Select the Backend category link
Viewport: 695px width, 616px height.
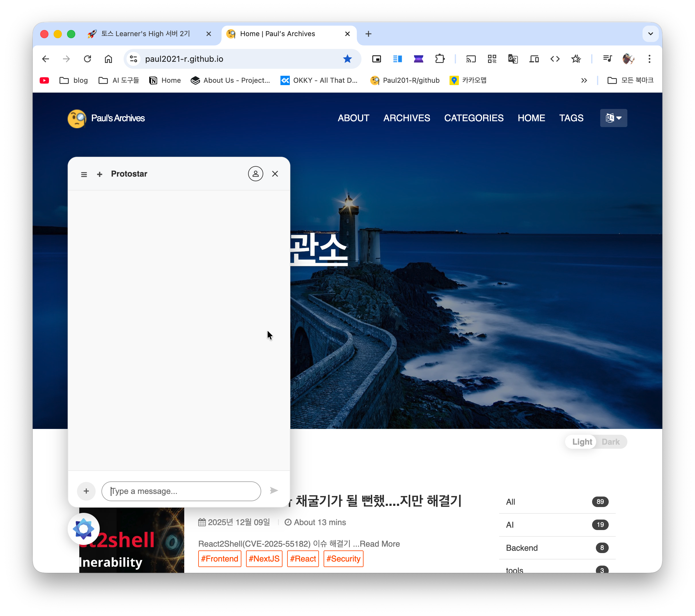[x=522, y=548]
